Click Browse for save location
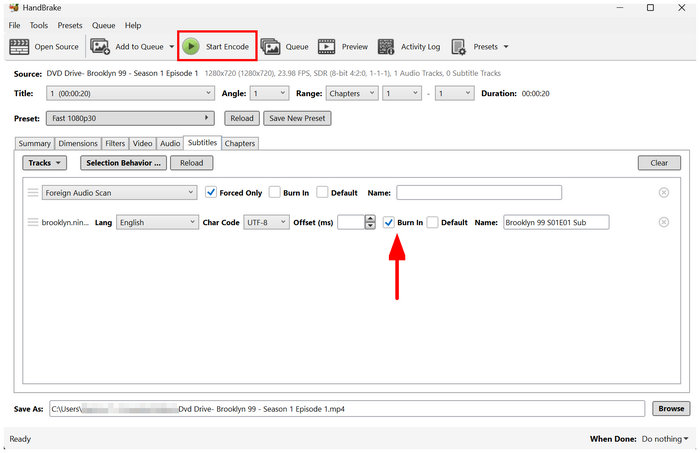 click(x=671, y=408)
